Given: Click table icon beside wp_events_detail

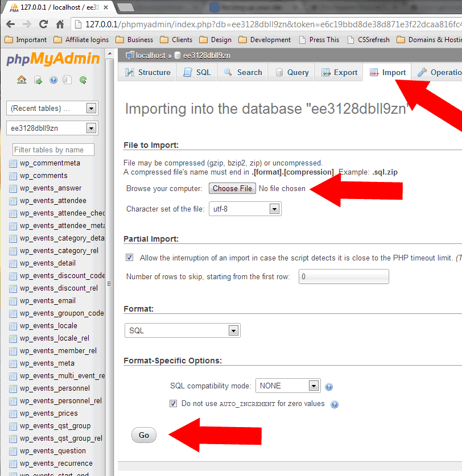Looking at the screenshot, I should click(13, 264).
